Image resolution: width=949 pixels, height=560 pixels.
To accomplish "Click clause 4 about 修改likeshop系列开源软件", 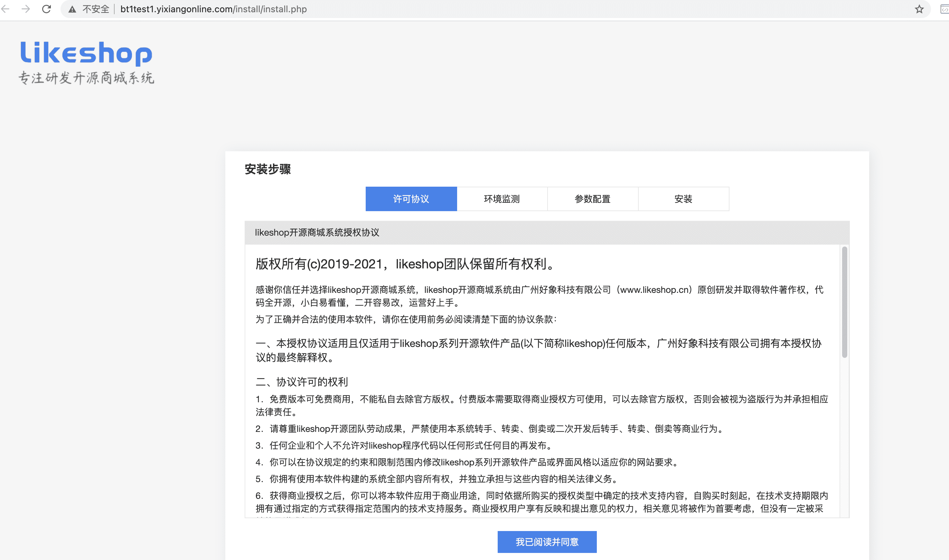I will pos(467,462).
